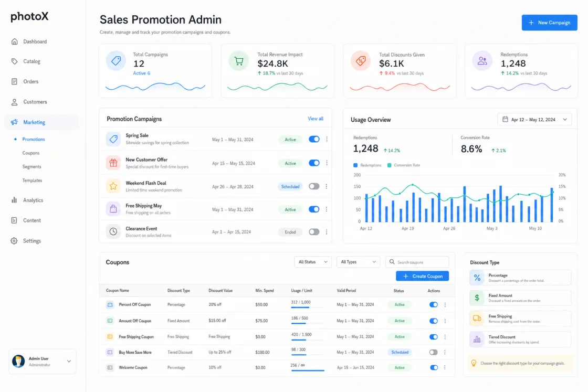Open the Promotions submenu item
Viewport: 588px width, 392px height.
point(34,140)
